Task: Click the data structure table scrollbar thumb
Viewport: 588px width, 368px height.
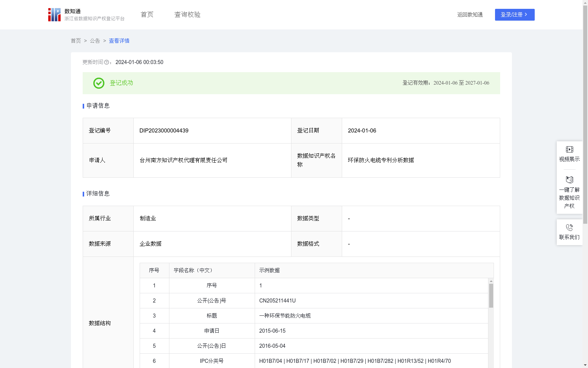Action: [x=491, y=296]
